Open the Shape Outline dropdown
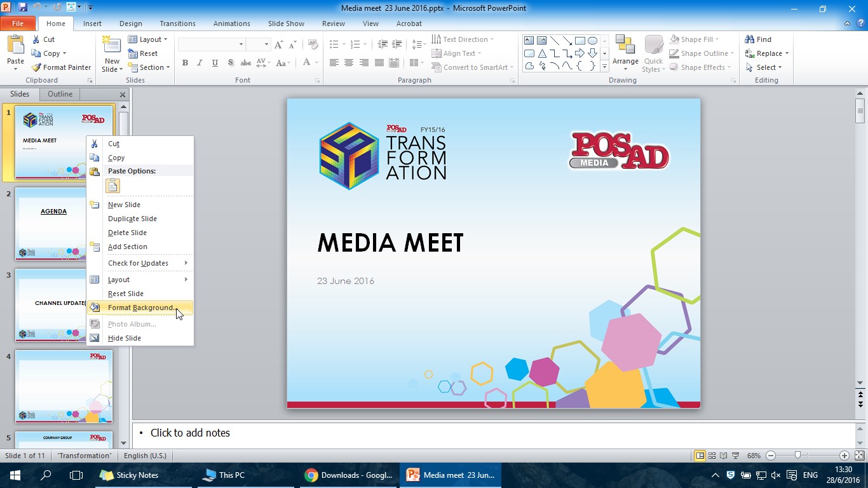Screen dimensions: 868x488 click(702, 53)
